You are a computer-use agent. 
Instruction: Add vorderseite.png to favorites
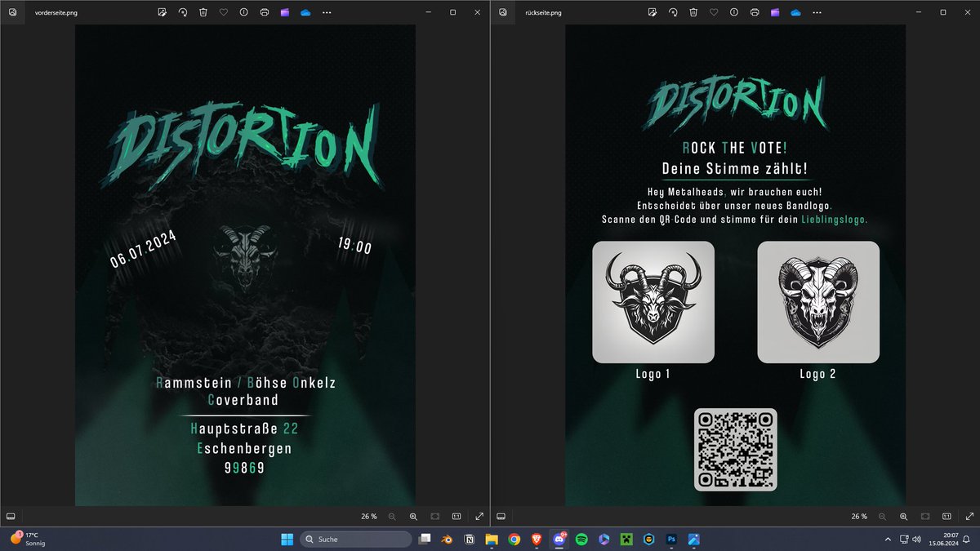click(224, 13)
